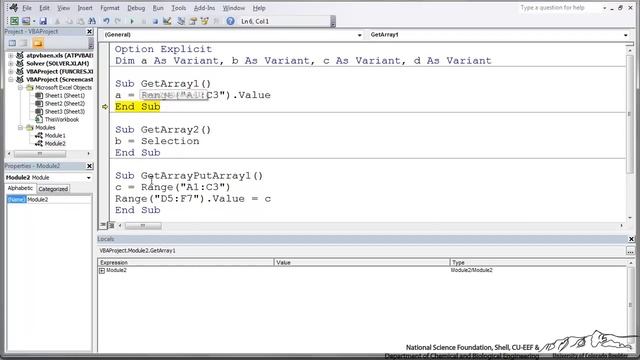Screen dimensions: 640x360
Task: Click the (Name) property value Module2
Action: point(59,200)
